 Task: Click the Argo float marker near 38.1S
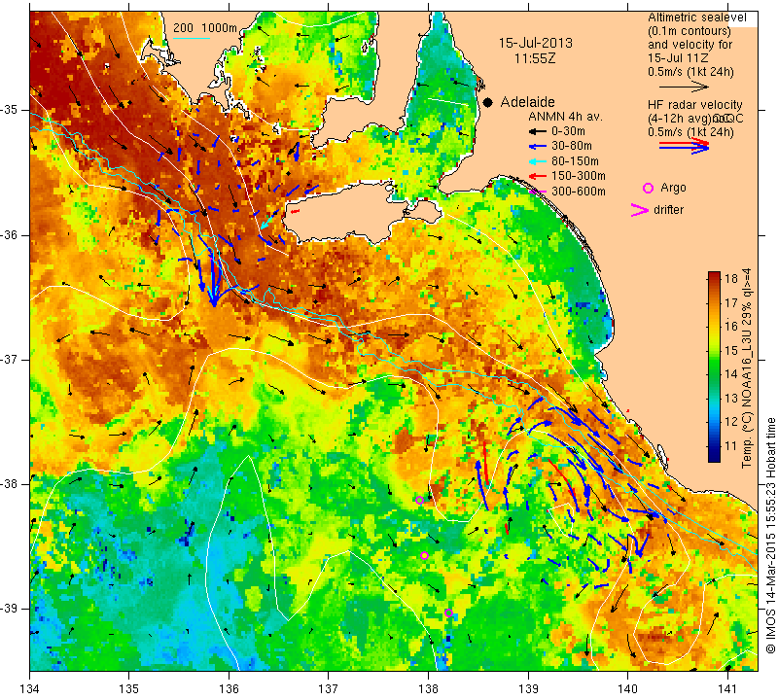(419, 500)
